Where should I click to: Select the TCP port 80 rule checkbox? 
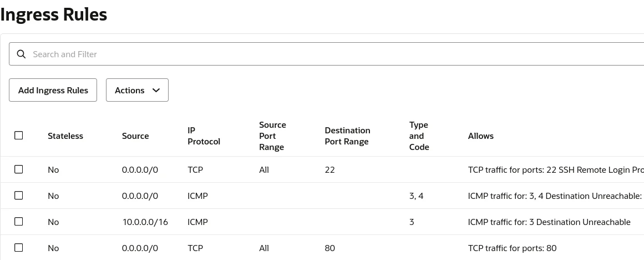coord(19,248)
